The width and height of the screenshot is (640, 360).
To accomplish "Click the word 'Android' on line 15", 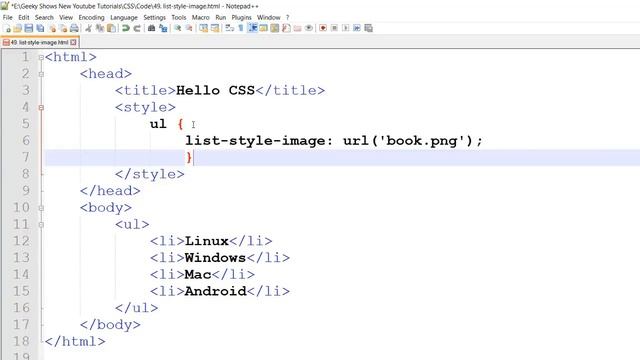I will point(216,291).
